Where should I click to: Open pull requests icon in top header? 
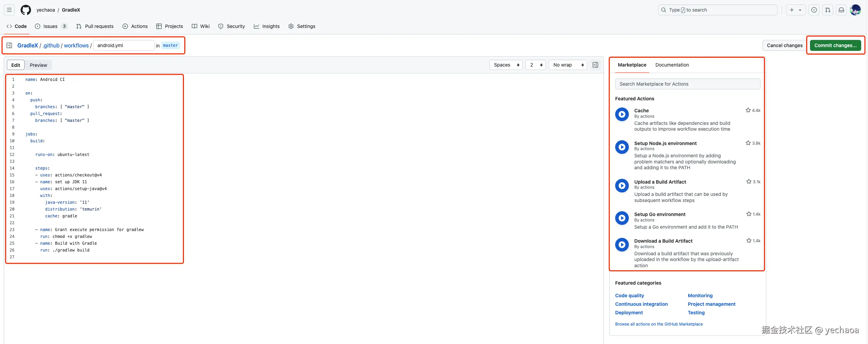point(828,10)
